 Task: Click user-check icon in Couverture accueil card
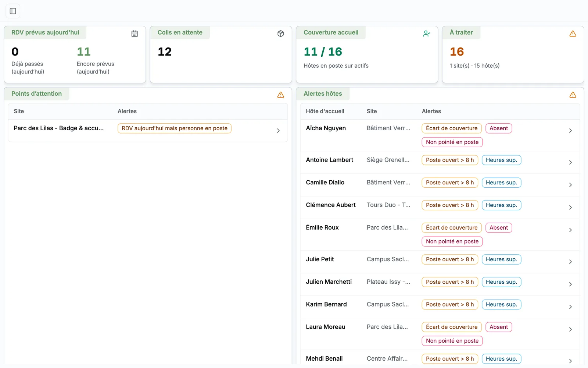(427, 34)
